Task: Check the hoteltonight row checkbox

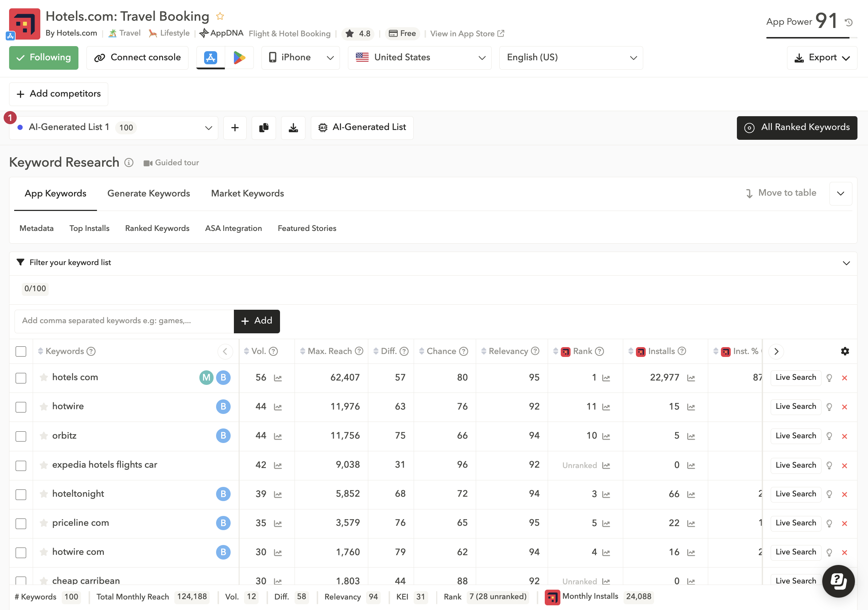Action: coord(21,494)
